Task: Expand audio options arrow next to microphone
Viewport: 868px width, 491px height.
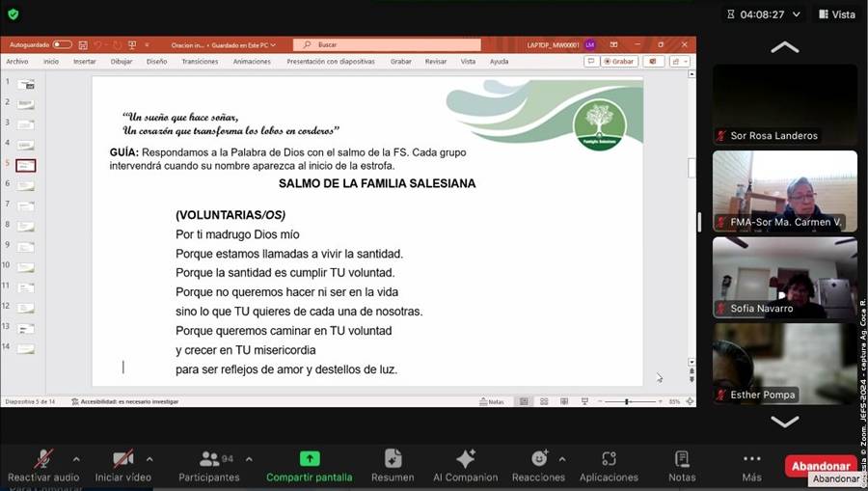Action: point(76,459)
